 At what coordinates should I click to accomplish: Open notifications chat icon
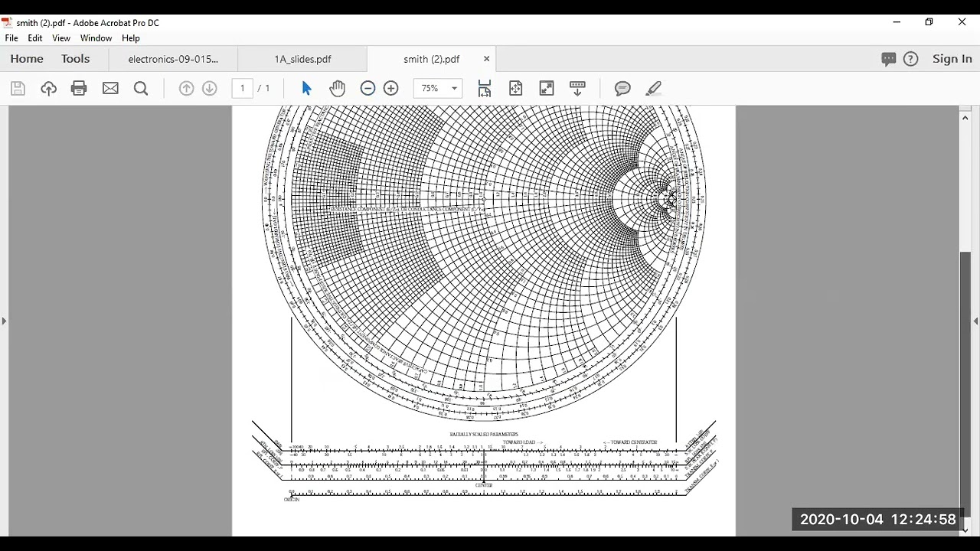click(x=889, y=59)
